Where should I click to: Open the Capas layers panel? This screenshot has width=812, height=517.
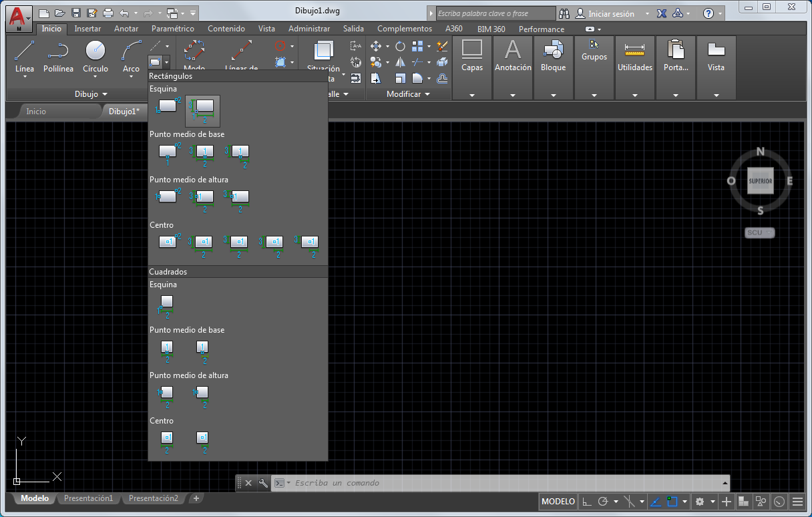click(472, 57)
